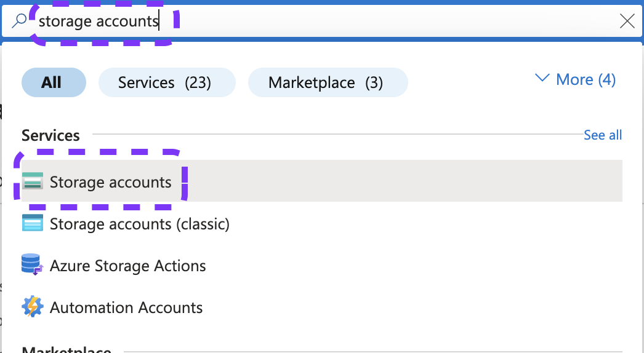Clear the search with the X icon

pos(627,21)
